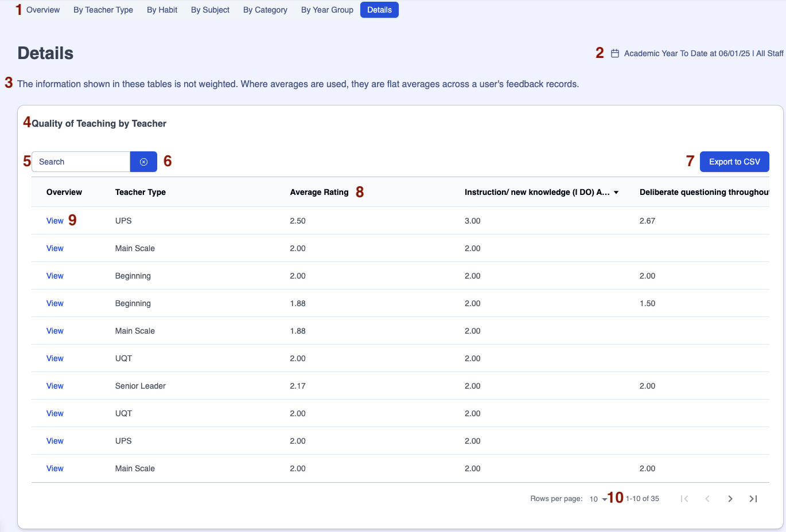Image resolution: width=786 pixels, height=532 pixels.
Task: Switch to the By Year Group tab
Action: tap(327, 10)
